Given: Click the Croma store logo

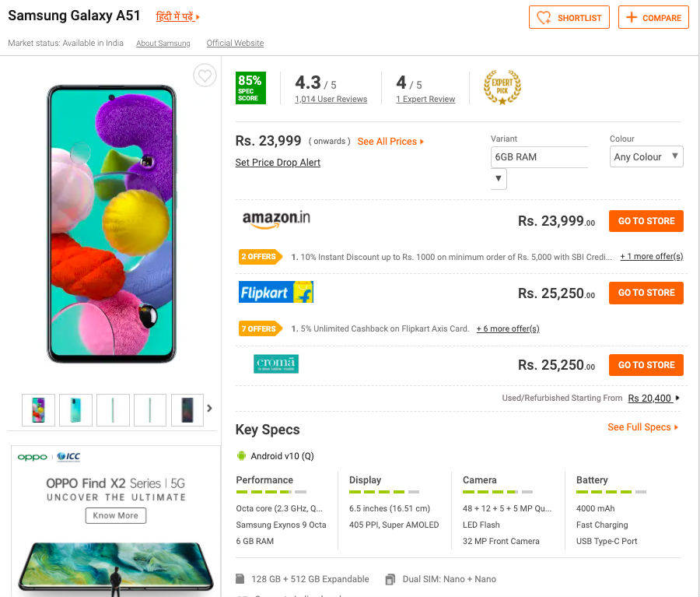Looking at the screenshot, I should coord(276,364).
